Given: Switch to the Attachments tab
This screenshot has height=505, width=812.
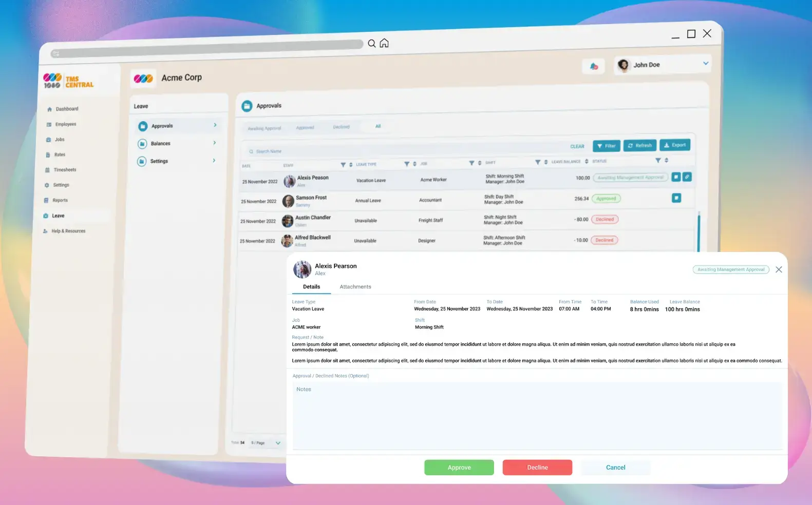Looking at the screenshot, I should coord(355,287).
